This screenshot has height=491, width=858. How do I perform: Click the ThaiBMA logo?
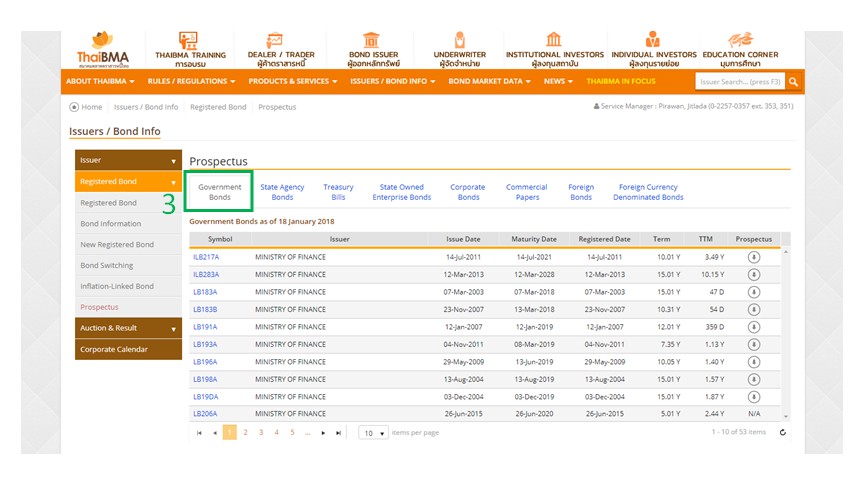pyautogui.click(x=101, y=48)
